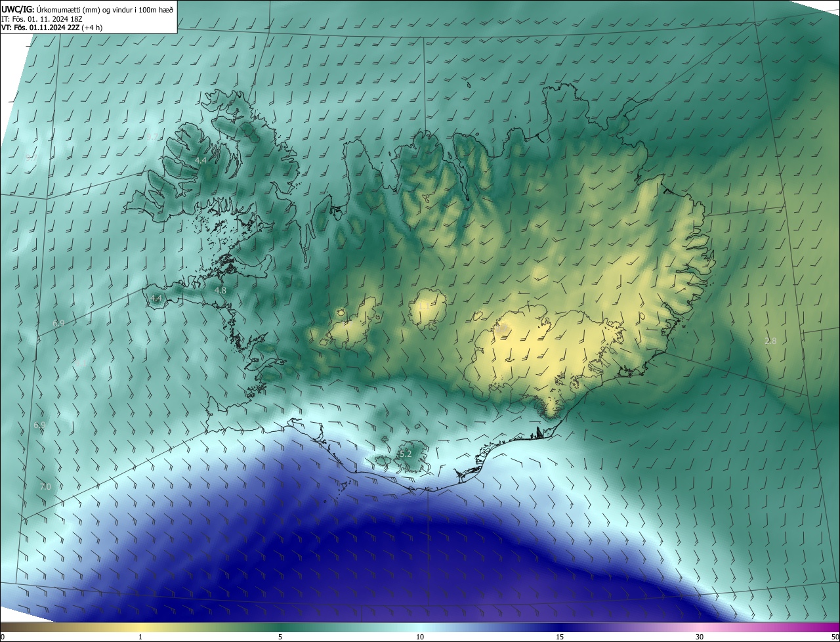Click the 'UWC/IG:' bold title label
This screenshot has width=840, height=642.
(x=18, y=9)
